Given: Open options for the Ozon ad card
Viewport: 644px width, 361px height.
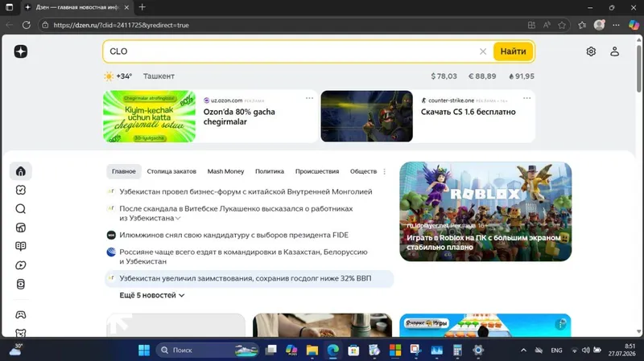Looking at the screenshot, I should (x=309, y=98).
